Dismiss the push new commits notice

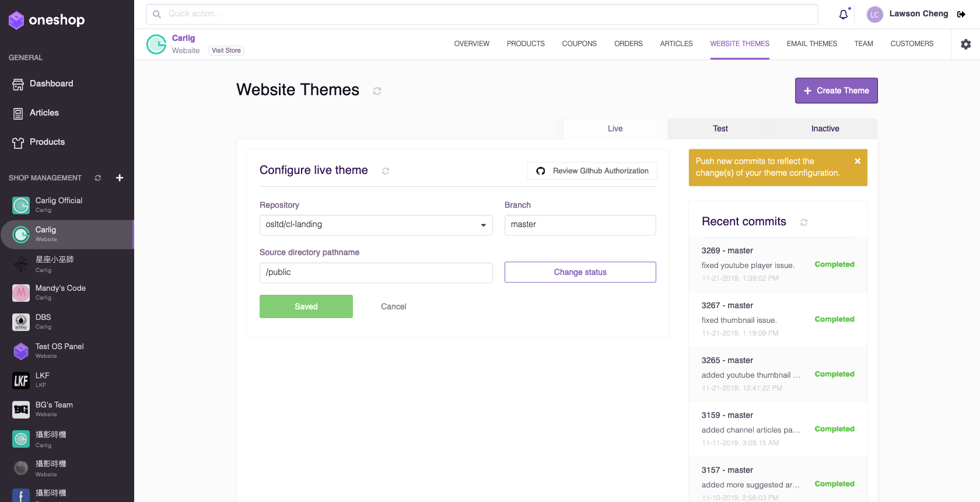(x=857, y=161)
